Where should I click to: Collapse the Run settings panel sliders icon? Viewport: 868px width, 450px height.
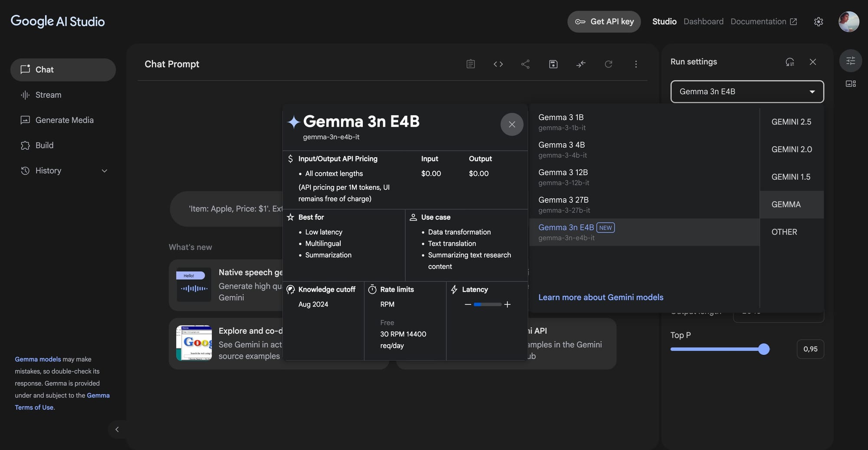coord(850,61)
